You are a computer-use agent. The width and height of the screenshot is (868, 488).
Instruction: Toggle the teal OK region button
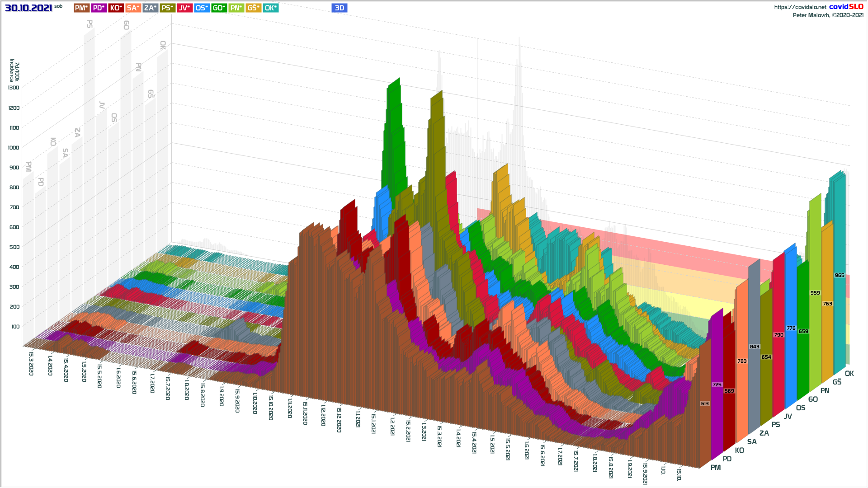[x=270, y=8]
